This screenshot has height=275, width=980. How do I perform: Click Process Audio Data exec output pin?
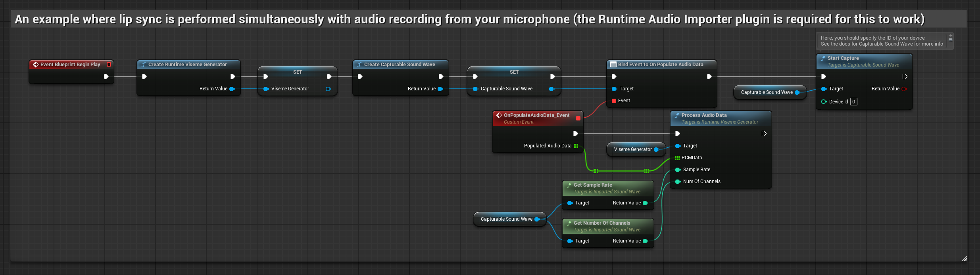(764, 134)
